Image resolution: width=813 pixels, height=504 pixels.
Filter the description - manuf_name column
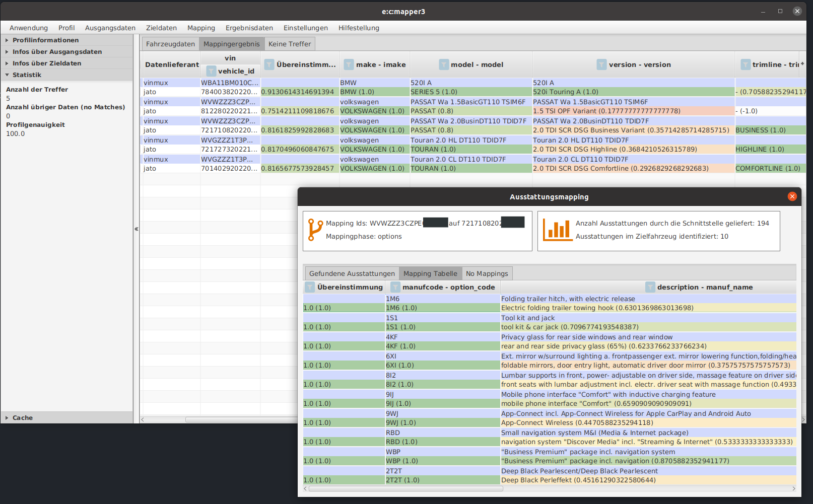650,287
